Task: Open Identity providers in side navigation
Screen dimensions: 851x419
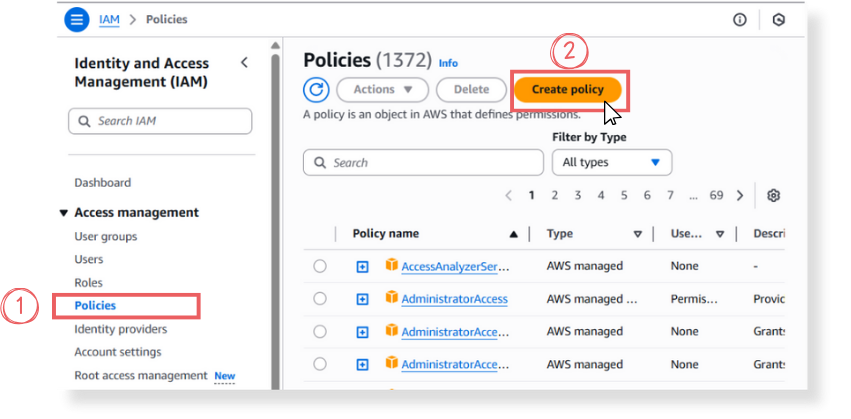Action: (x=120, y=329)
